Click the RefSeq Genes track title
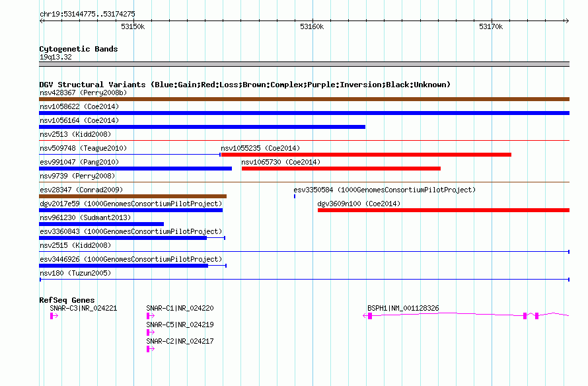 pos(67,300)
